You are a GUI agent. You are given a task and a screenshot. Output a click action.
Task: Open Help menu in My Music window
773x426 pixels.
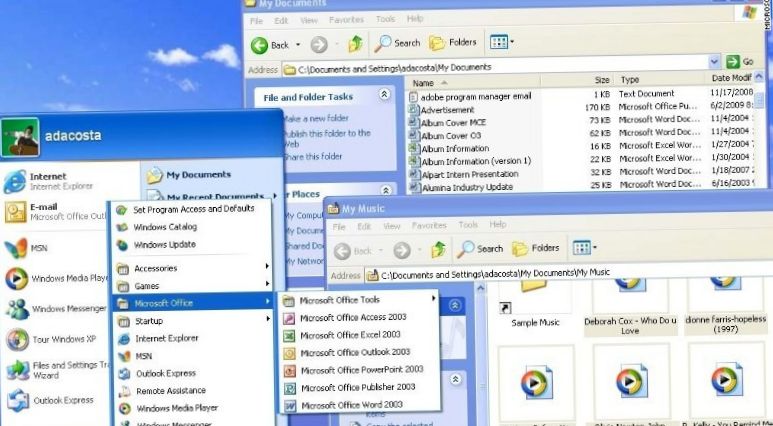click(x=497, y=224)
